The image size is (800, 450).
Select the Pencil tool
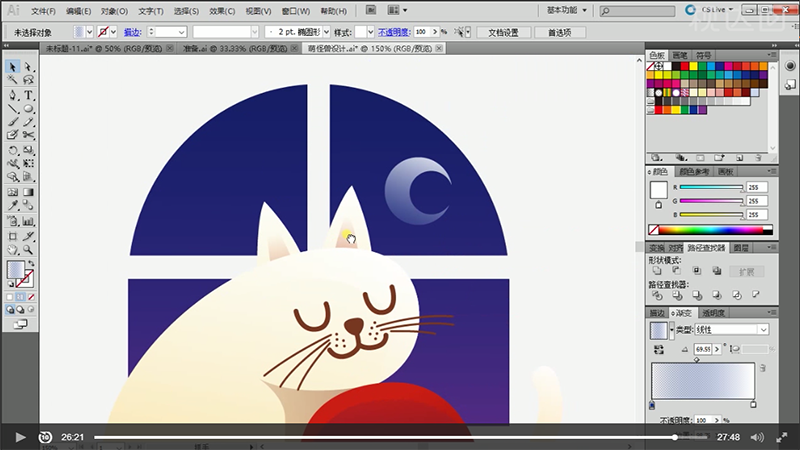tap(28, 122)
